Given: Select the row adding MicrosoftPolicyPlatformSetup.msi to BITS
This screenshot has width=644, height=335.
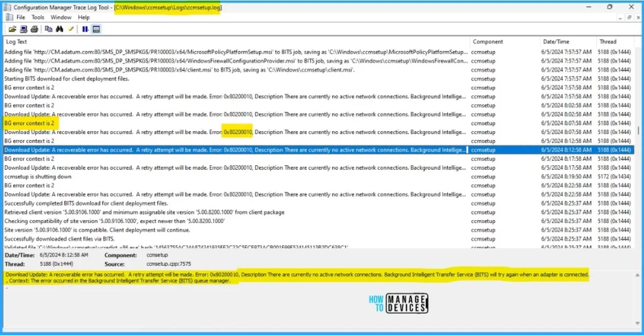Looking at the screenshot, I should coord(319,52).
